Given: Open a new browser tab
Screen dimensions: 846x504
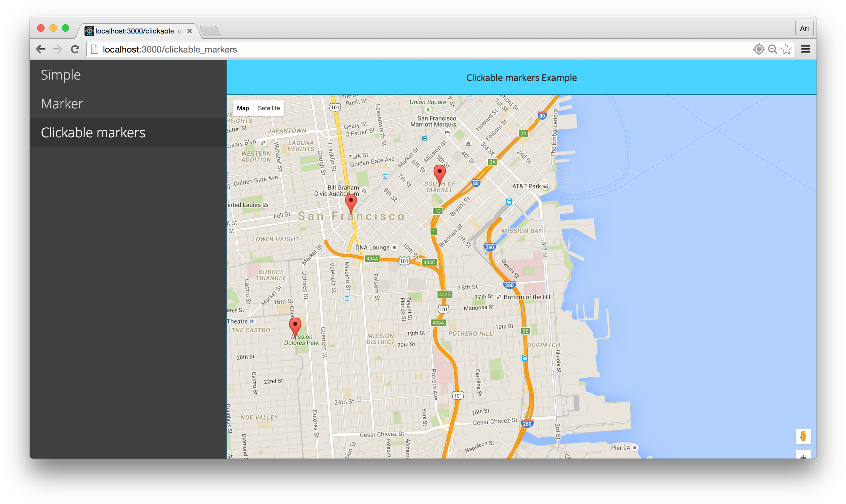Looking at the screenshot, I should 210,31.
